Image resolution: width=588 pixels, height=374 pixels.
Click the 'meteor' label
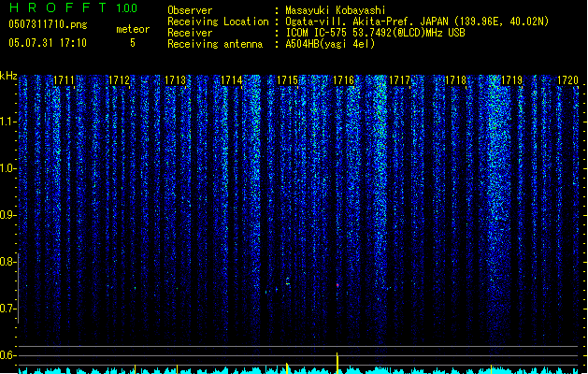pyautogui.click(x=133, y=29)
